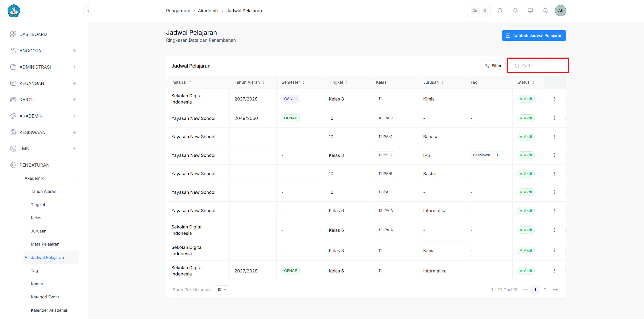Click the Tambah Jadwal Pelajaran button
Image resolution: width=644 pixels, height=319 pixels.
point(534,36)
